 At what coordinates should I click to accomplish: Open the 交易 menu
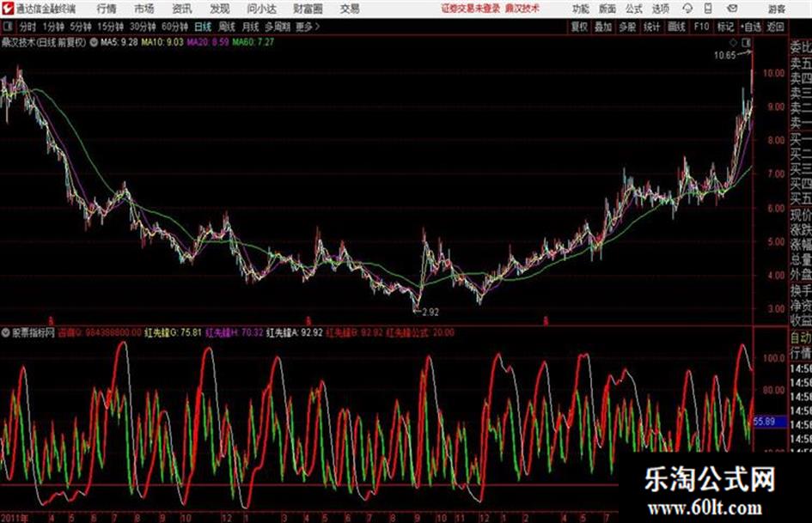(x=350, y=9)
